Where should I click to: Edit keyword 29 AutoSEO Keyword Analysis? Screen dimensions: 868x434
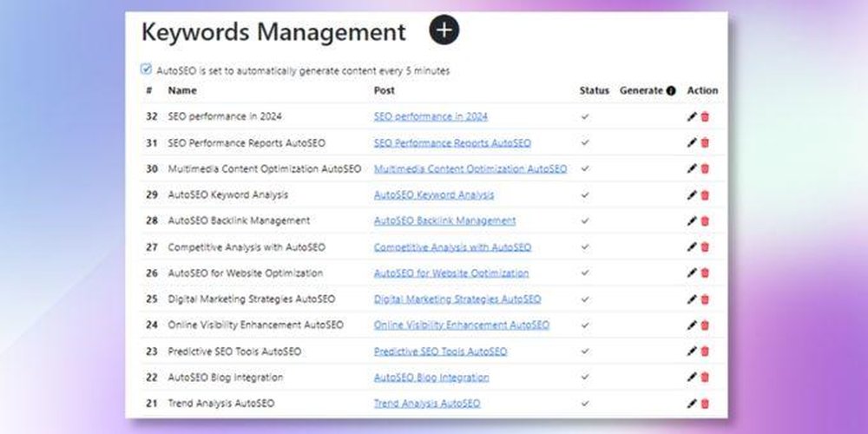tap(692, 194)
